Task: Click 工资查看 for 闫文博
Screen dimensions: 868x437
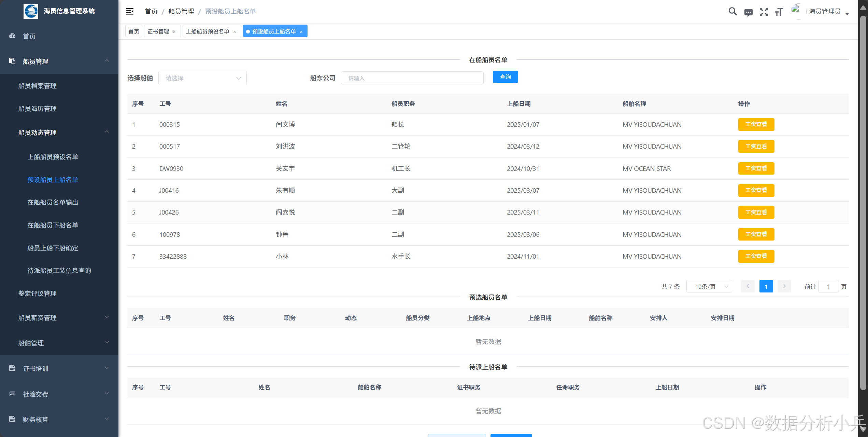Action: (756, 124)
